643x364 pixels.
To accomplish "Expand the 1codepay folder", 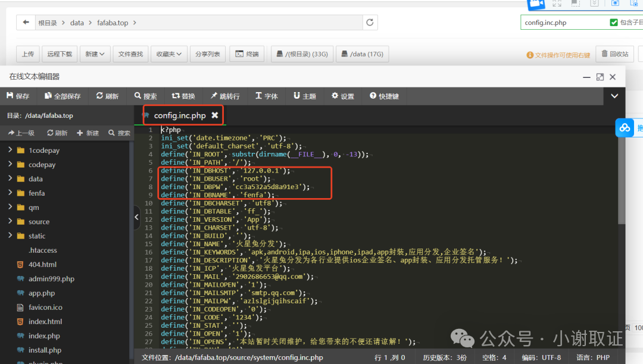I will click(10, 150).
